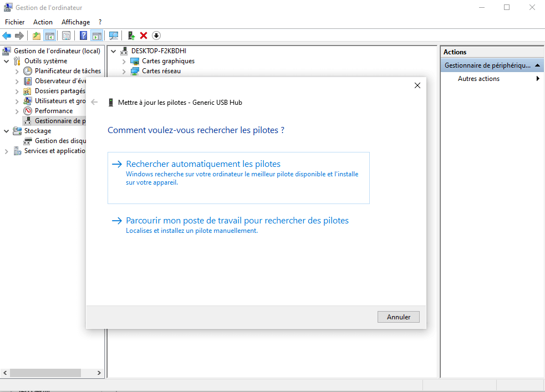Image resolution: width=545 pixels, height=392 pixels.
Task: Click the Properties sheet toolbar icon
Action: (66, 35)
